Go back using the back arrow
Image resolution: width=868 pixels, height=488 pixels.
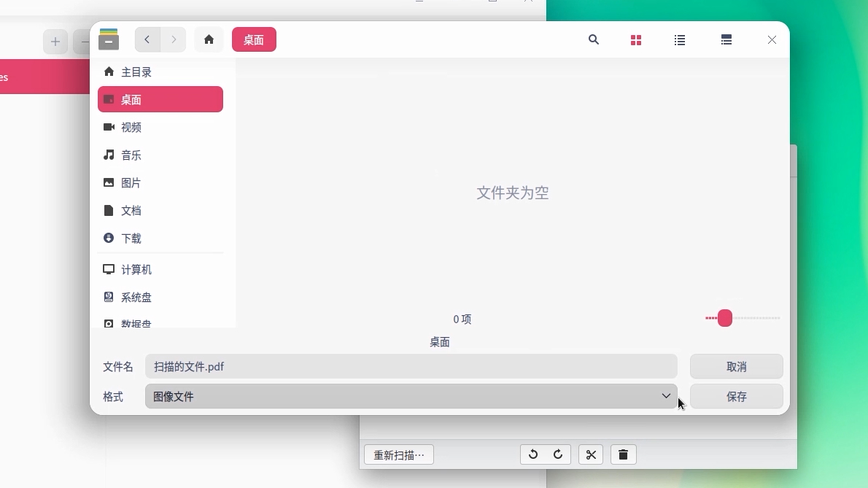(147, 39)
